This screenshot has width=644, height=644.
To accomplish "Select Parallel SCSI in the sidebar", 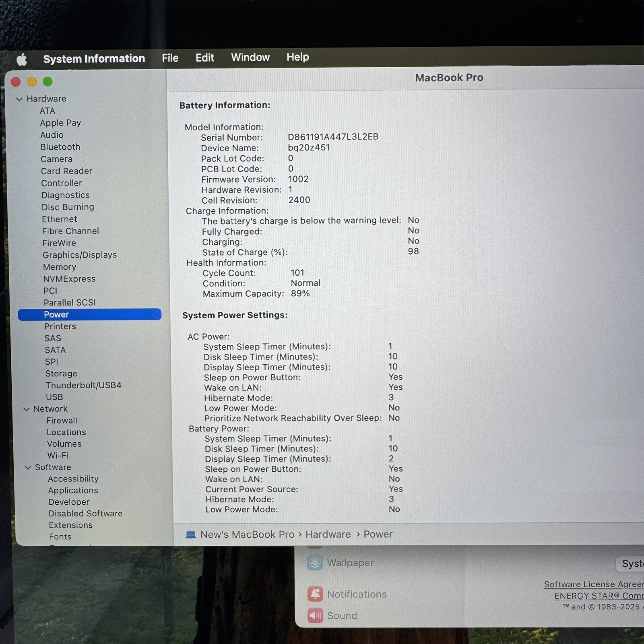I will (70, 303).
